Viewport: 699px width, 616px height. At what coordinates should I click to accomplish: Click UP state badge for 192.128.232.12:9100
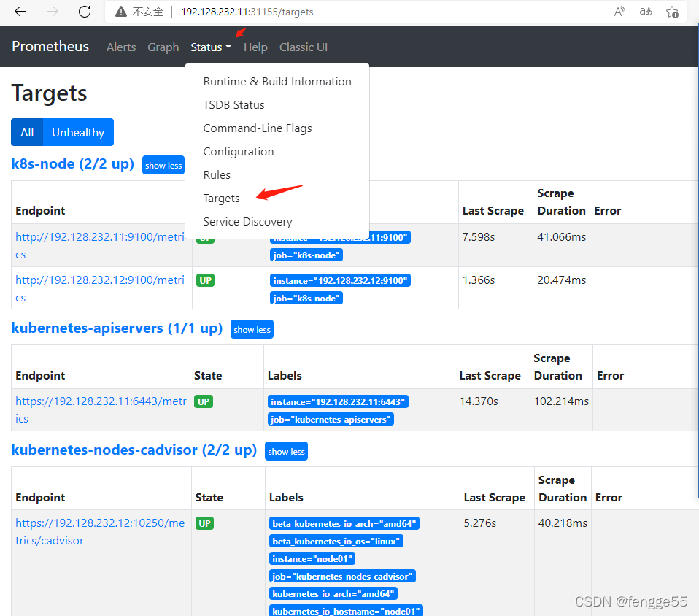[206, 280]
